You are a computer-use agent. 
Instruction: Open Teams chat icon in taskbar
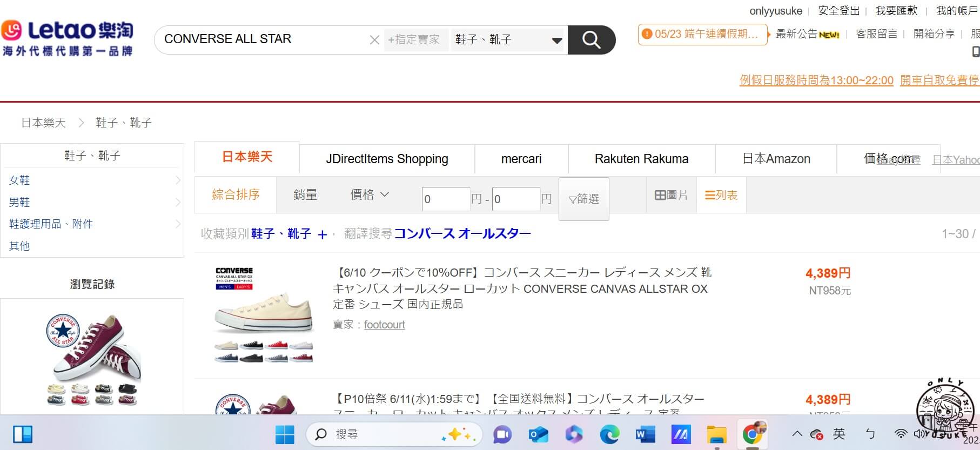point(502,434)
